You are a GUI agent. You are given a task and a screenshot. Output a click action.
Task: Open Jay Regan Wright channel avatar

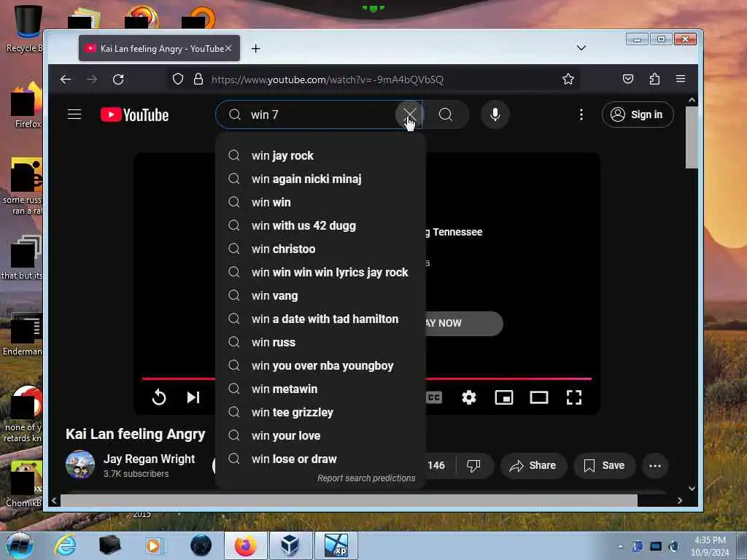pos(80,464)
